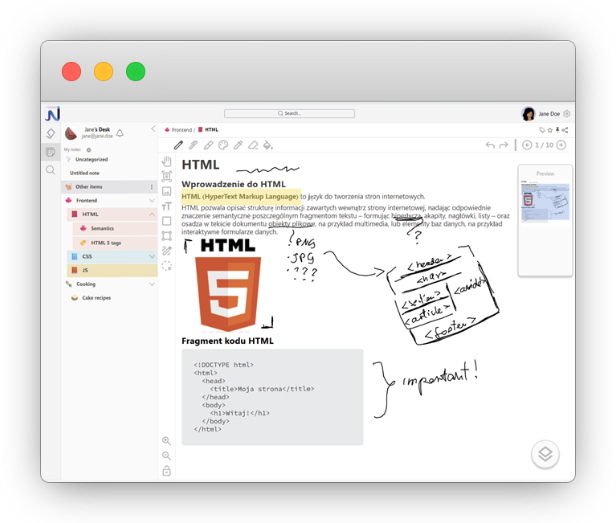This screenshot has height=523, width=616.
Task: Select the CSS notebook label
Action: click(x=87, y=257)
